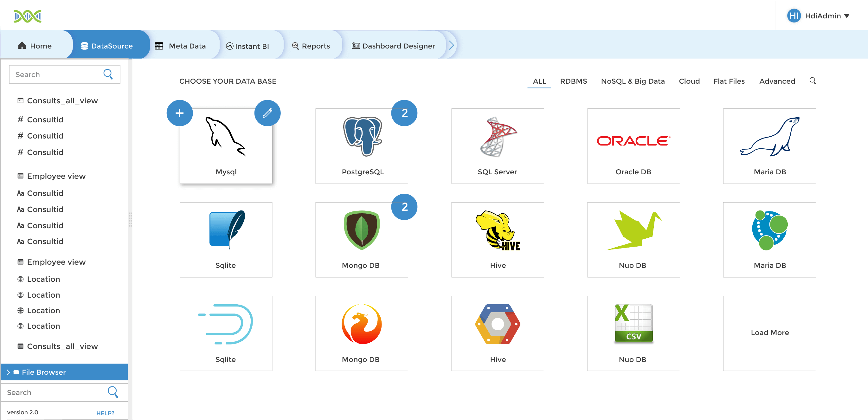Go to the Home tab

[35, 46]
